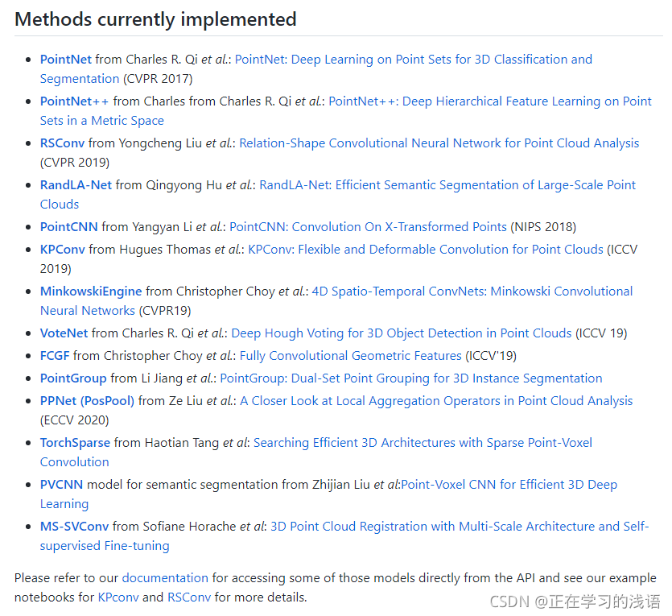Open Relation-Shape Convolutional Neural Network paper link
This screenshot has height=616, width=672.
439,143
